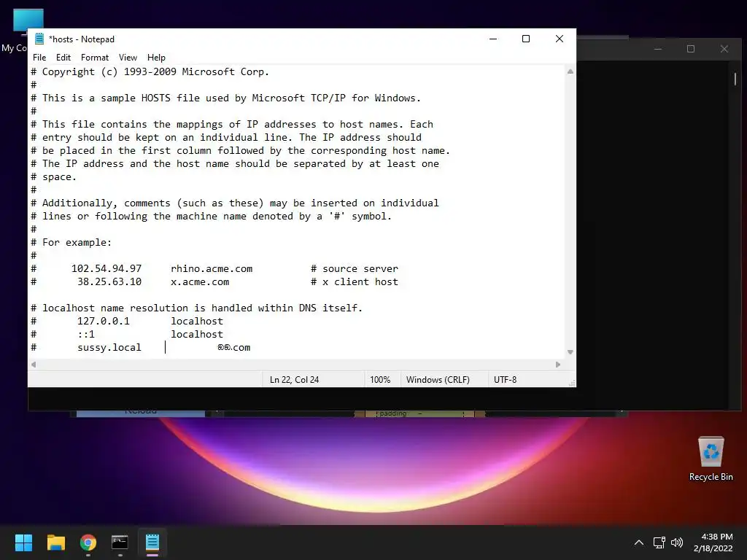Click the '38.25.63.10' IP address

(x=109, y=282)
